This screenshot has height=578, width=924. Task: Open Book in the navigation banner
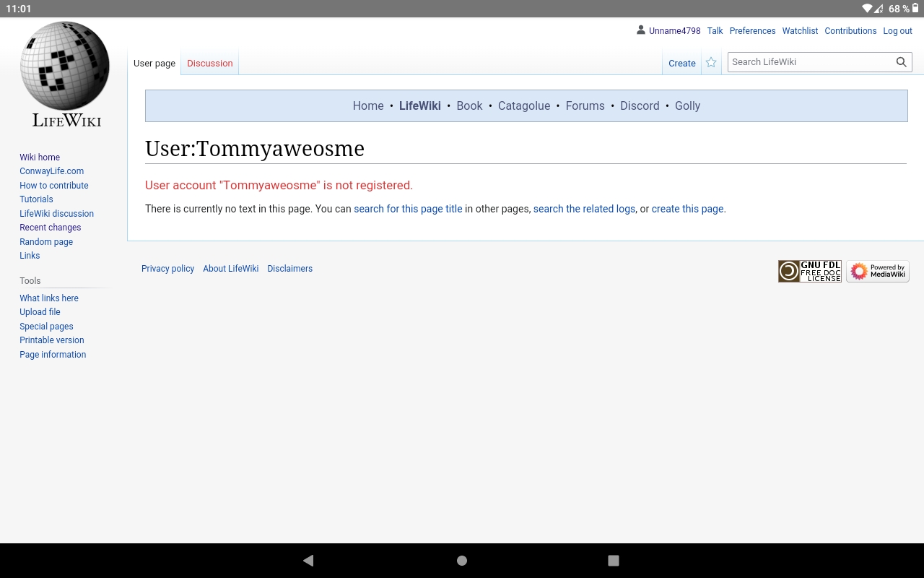[x=469, y=105]
